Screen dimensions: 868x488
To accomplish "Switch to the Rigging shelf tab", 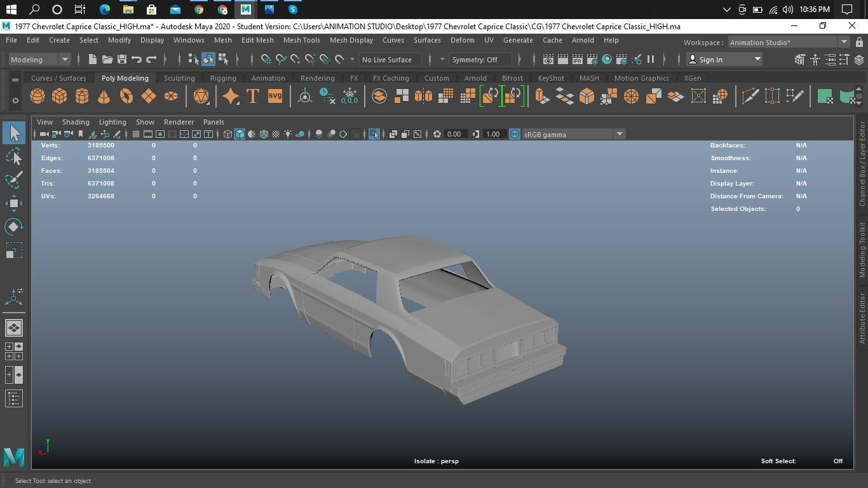I will point(223,78).
